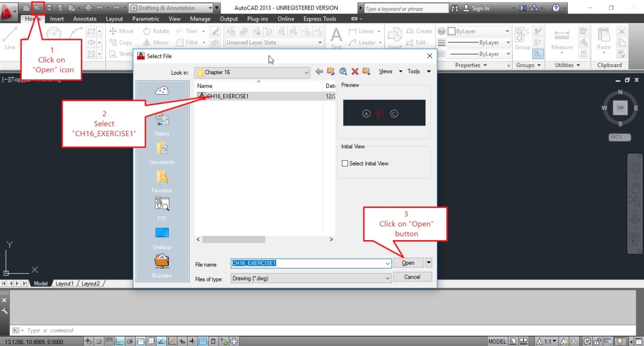Enable Object Snap in the status bar

pos(140,342)
